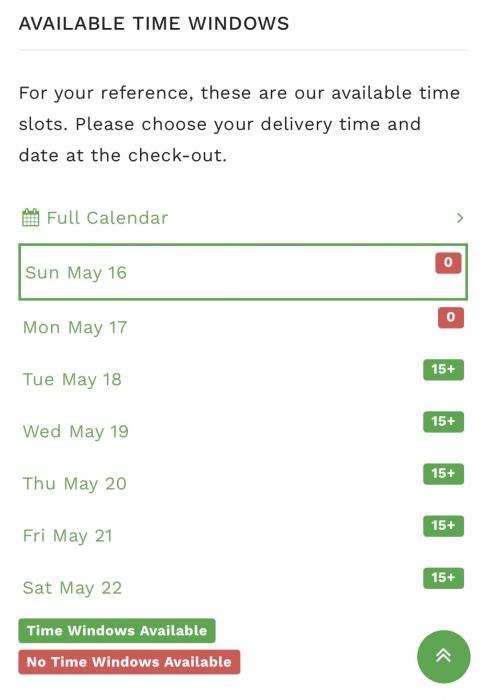Click the 15+ badge for Fri May 21
The height and width of the screenshot is (700, 489).
click(x=443, y=525)
